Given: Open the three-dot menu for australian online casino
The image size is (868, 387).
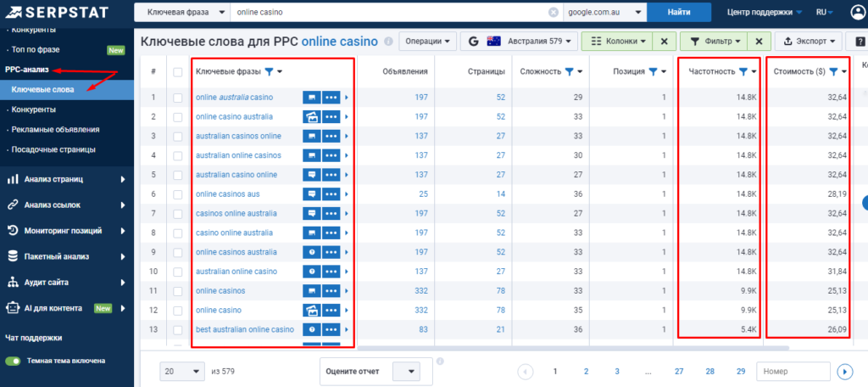Looking at the screenshot, I should coord(331,272).
